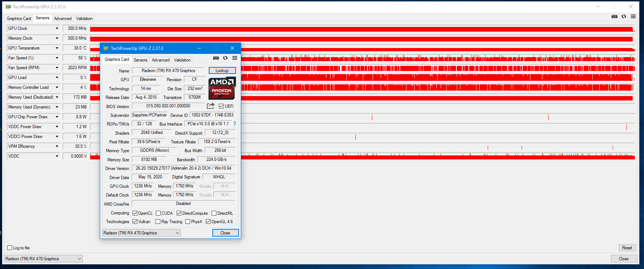
Task: Enable Log to file checkbox
Action: (10, 248)
